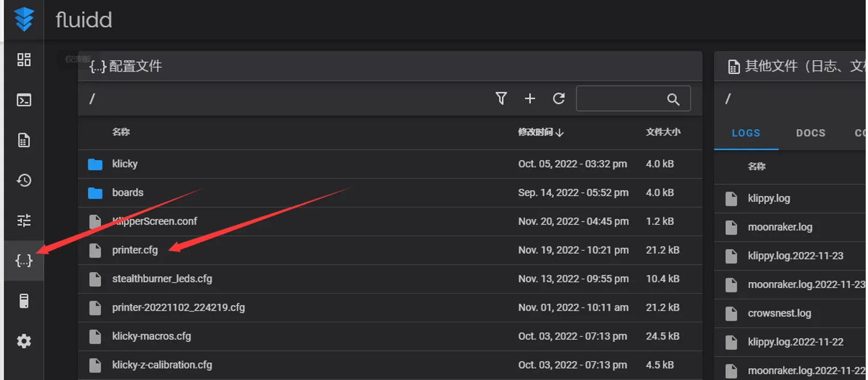Viewport: 868px width, 380px height.
Task: Open the G-code files page icon
Action: pyautogui.click(x=24, y=141)
